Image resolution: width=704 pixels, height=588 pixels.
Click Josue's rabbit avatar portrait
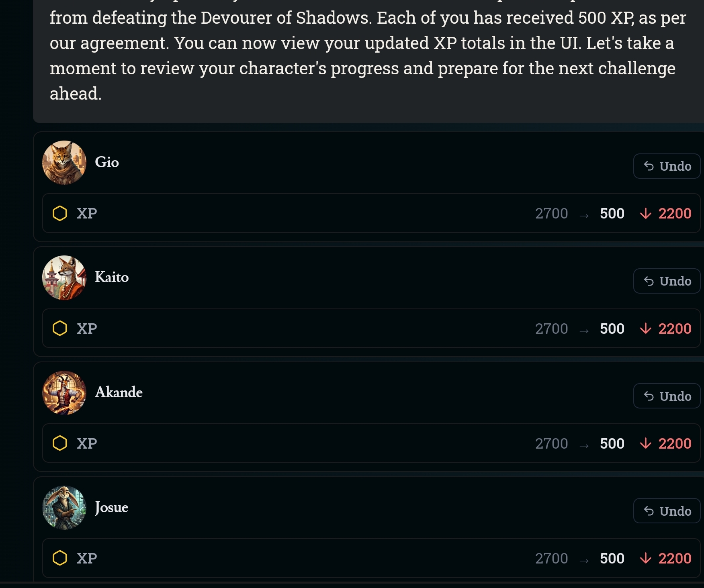pos(64,508)
